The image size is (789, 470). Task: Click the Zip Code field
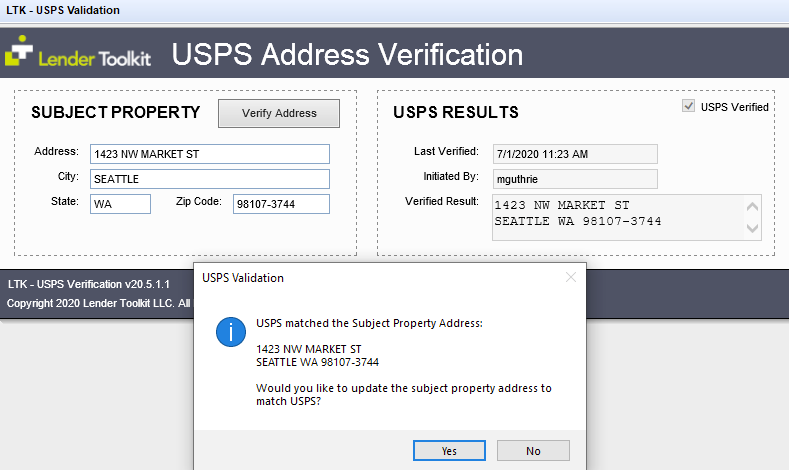tap(281, 204)
